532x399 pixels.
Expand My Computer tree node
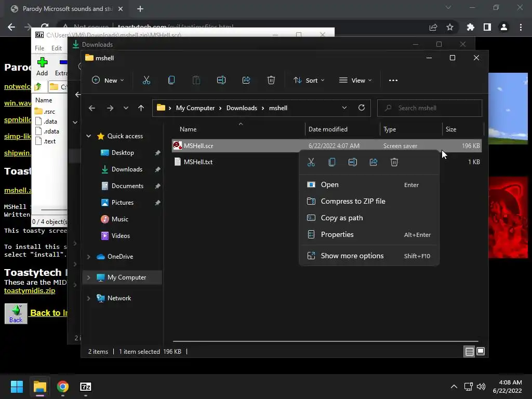click(88, 277)
